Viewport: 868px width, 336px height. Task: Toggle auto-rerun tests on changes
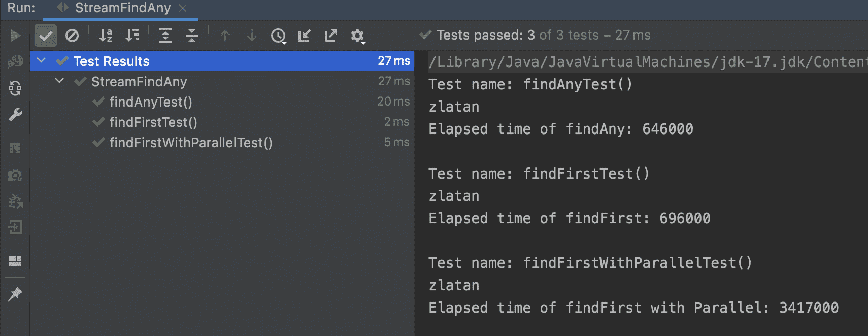point(15,88)
